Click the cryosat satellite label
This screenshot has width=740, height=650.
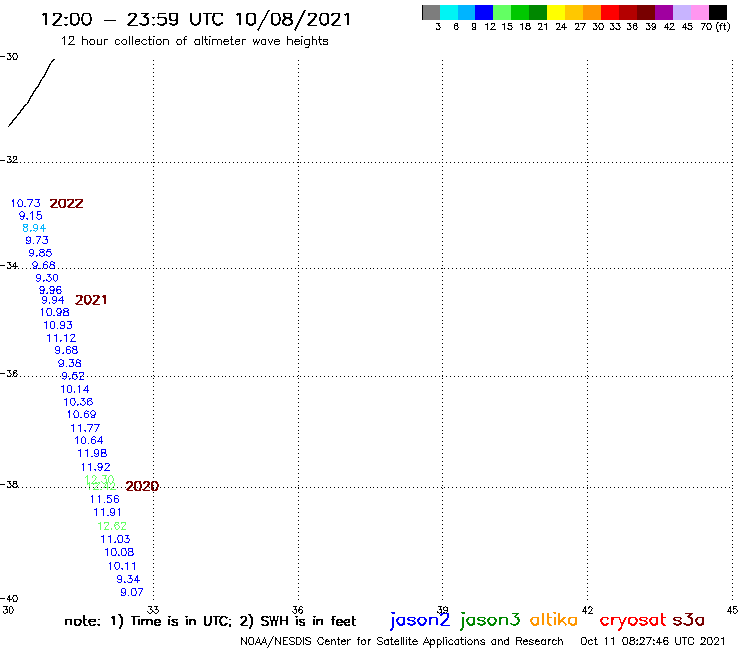coord(633,621)
